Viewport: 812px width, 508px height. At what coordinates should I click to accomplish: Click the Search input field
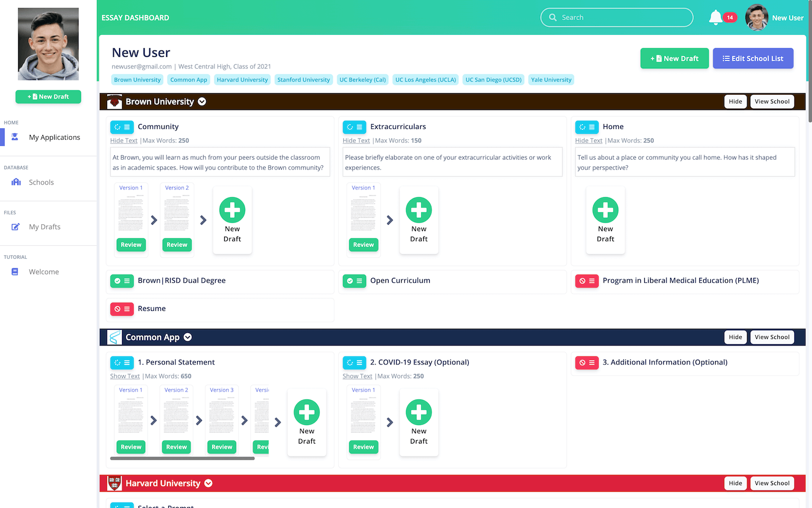coord(623,17)
